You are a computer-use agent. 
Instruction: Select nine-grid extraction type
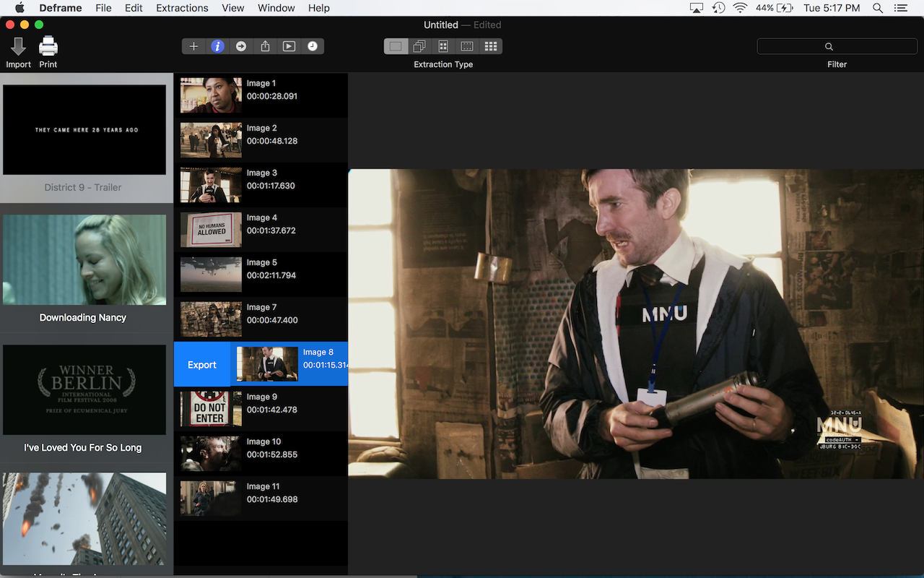pyautogui.click(x=491, y=46)
